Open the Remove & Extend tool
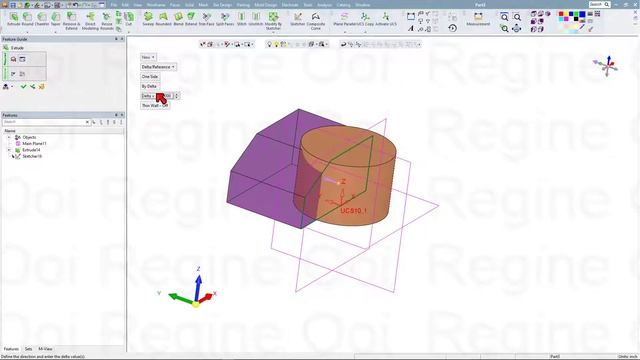This screenshot has height=360, width=640. (x=71, y=21)
